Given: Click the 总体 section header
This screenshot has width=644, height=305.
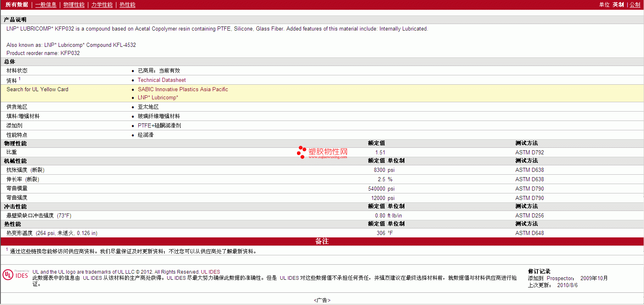Looking at the screenshot, I should tap(9, 61).
